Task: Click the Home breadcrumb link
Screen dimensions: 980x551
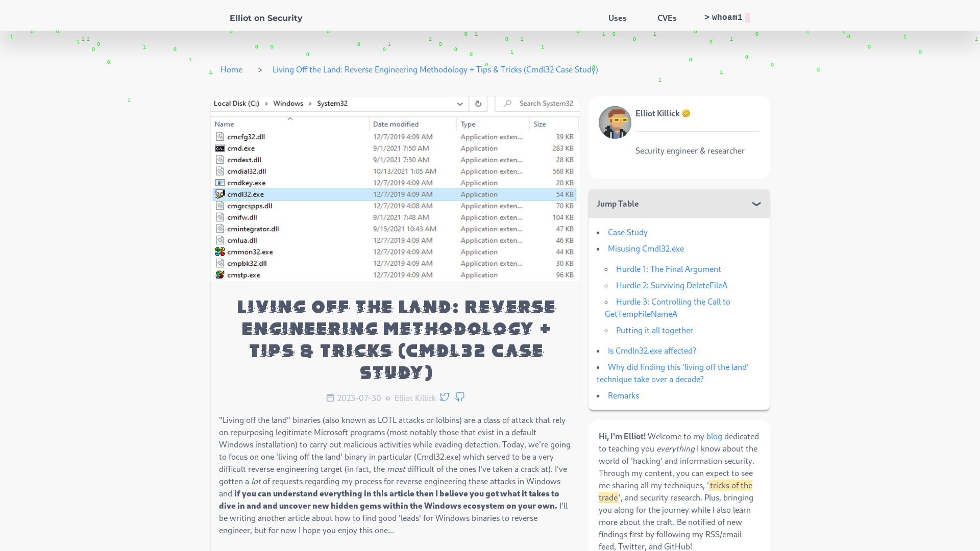Action: coord(232,69)
